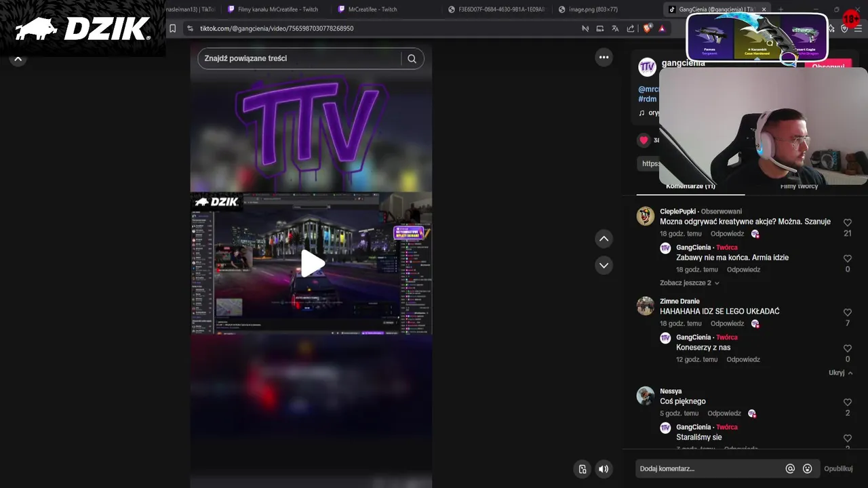The height and width of the screenshot is (488, 868).
Task: Click the red heart like icon
Action: [x=644, y=140]
